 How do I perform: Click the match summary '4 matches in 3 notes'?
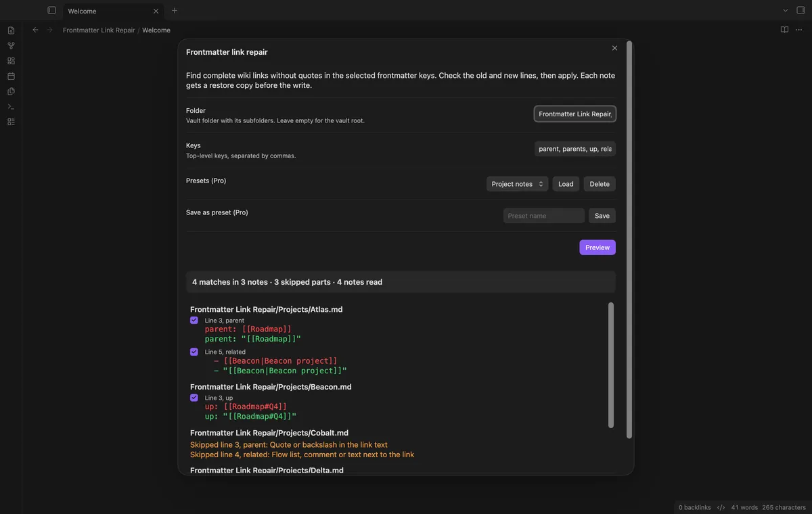pyautogui.click(x=230, y=282)
